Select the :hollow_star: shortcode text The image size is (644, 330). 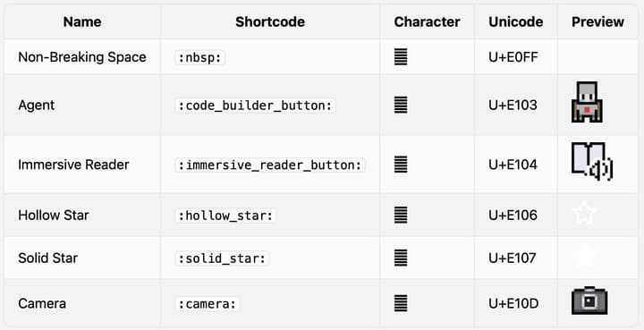[225, 216]
